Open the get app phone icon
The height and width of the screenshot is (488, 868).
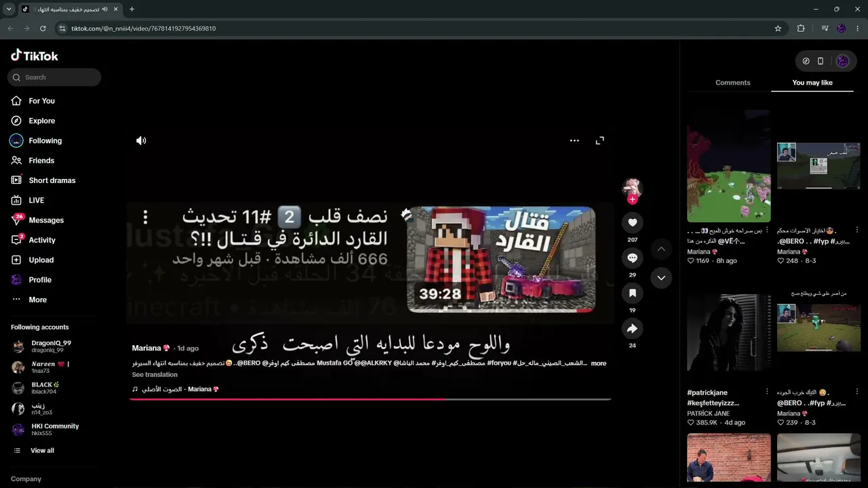point(821,61)
